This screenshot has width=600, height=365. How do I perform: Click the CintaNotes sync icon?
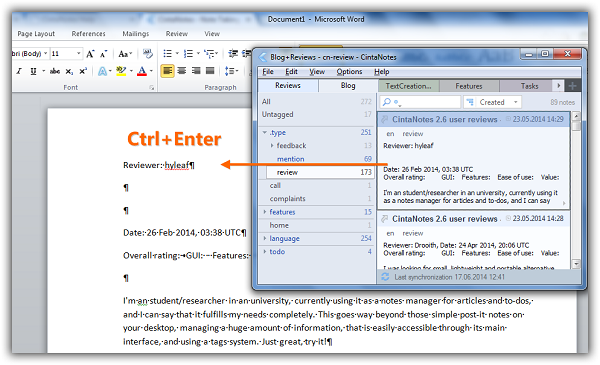click(385, 277)
